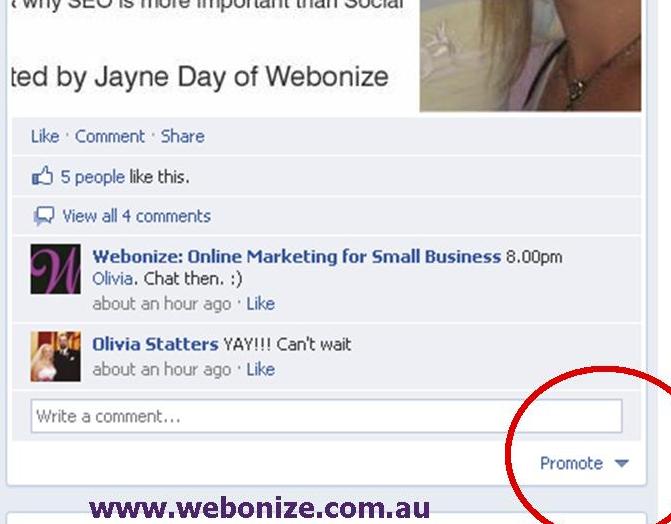Click the tagged Olivia name in comment

tap(113, 279)
